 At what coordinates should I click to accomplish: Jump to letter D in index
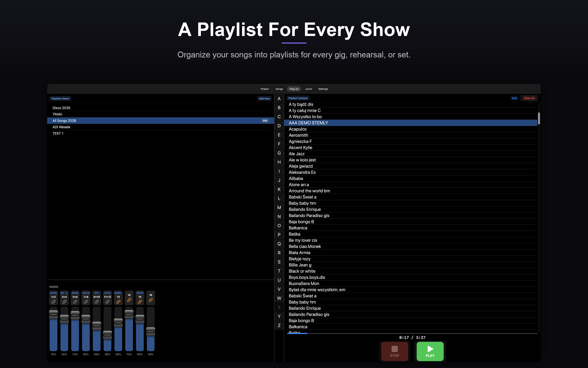pyautogui.click(x=279, y=126)
